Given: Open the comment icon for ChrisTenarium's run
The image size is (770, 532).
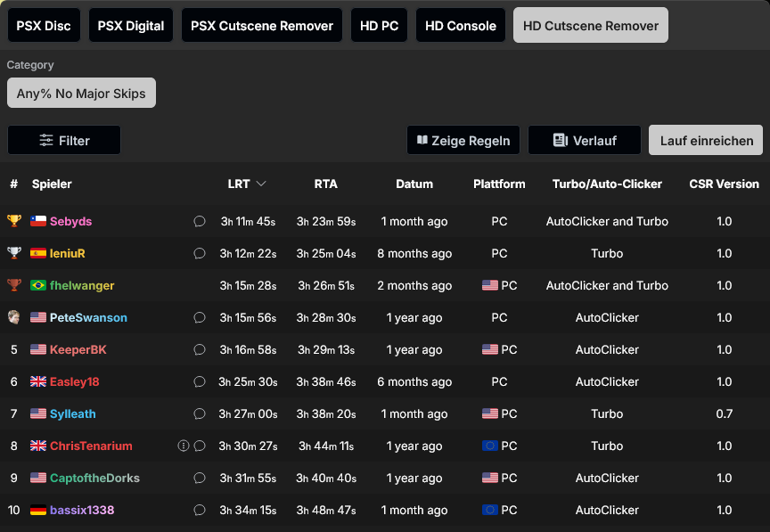Looking at the screenshot, I should 200,446.
